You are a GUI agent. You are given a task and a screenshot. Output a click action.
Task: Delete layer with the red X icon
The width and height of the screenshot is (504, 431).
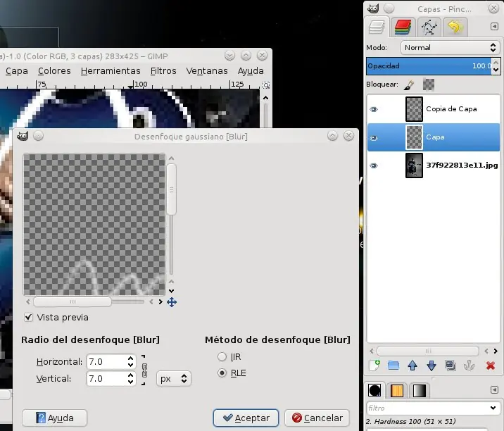coord(491,366)
